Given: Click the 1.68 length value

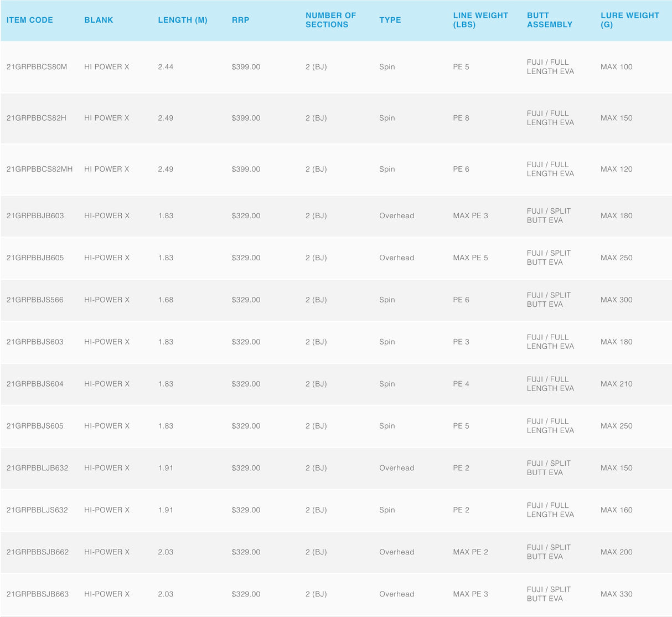Looking at the screenshot, I should (x=166, y=300).
